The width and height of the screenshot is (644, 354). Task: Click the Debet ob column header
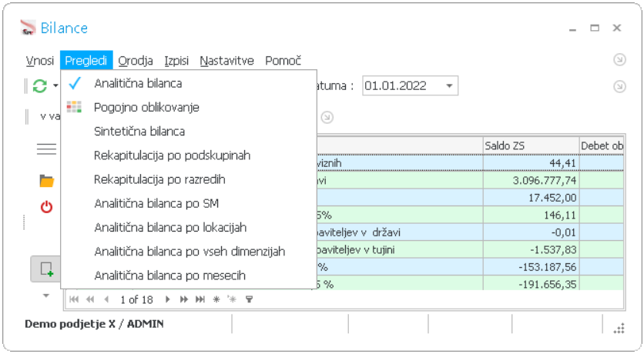[602, 145]
